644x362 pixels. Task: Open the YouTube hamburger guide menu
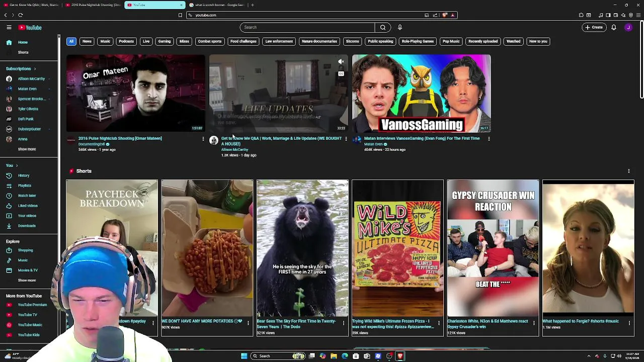[9, 28]
